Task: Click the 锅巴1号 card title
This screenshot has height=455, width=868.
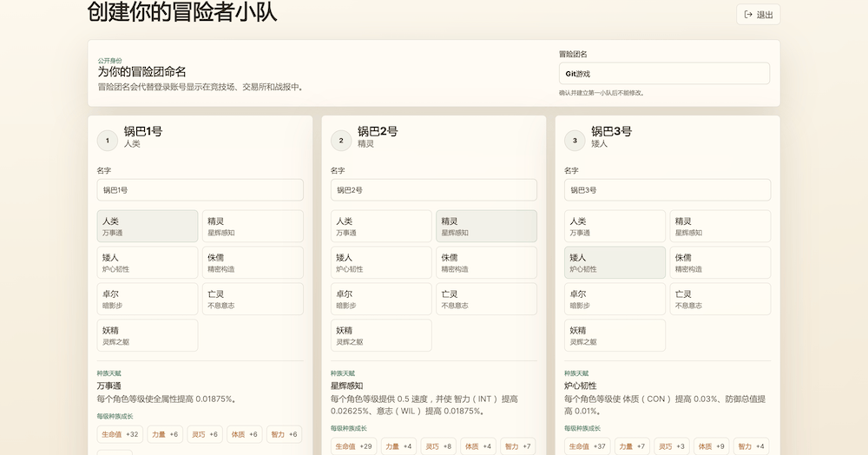Action: tap(143, 131)
